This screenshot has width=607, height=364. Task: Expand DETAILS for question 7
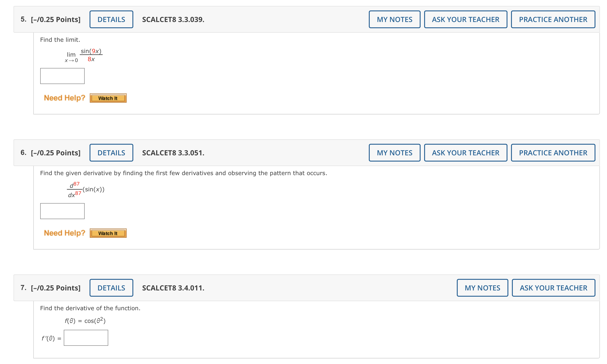point(111,288)
